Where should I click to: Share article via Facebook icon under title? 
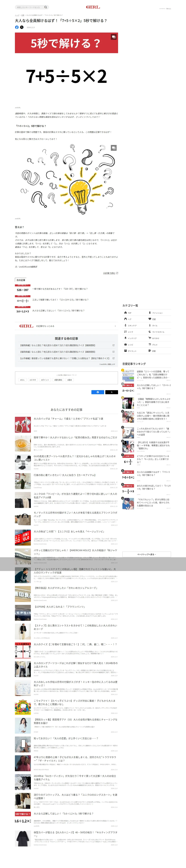tap(17, 27)
